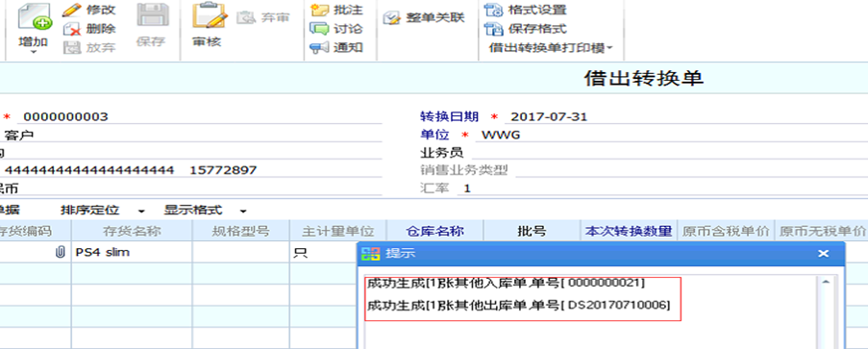Image resolution: width=868 pixels, height=349 pixels.
Task: Select the unit cell showing 只
Action: tap(323, 253)
